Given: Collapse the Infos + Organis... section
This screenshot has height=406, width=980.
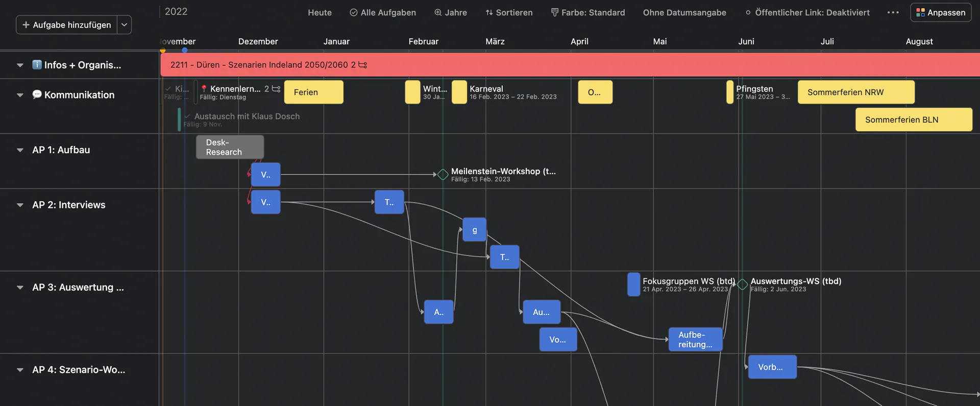Looking at the screenshot, I should click(x=20, y=65).
